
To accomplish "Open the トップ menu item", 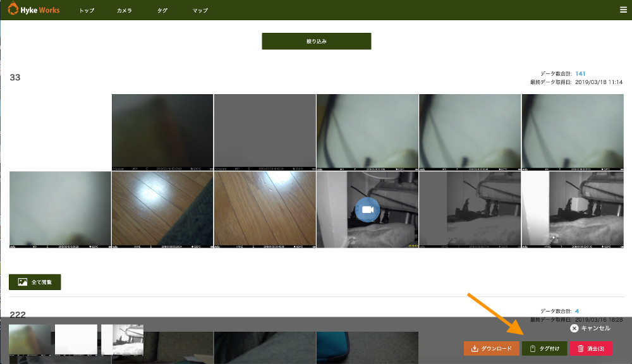I will [87, 10].
